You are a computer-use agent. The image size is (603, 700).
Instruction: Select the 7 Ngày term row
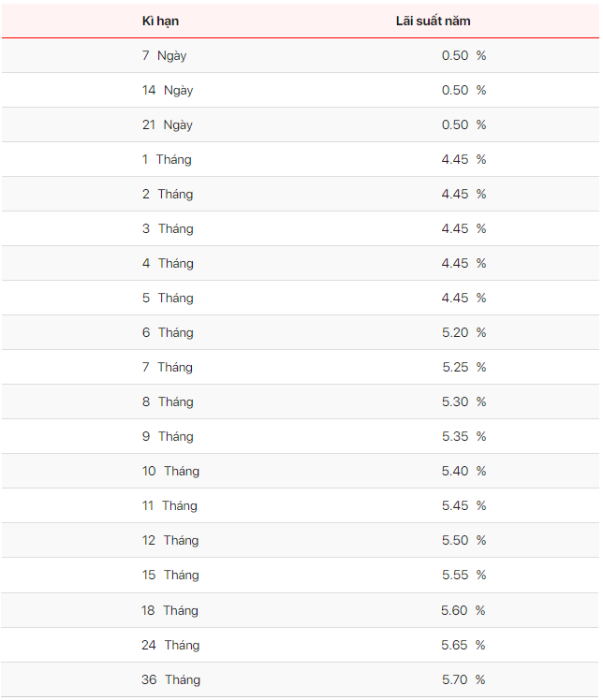(x=301, y=55)
